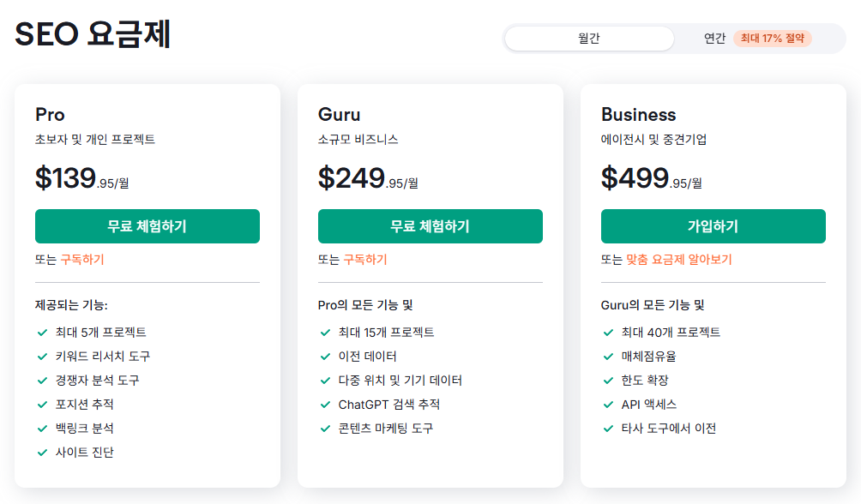Viewport: 861px width, 504px height.
Task: Click checkmark next to API 액세스
Action: (x=608, y=405)
